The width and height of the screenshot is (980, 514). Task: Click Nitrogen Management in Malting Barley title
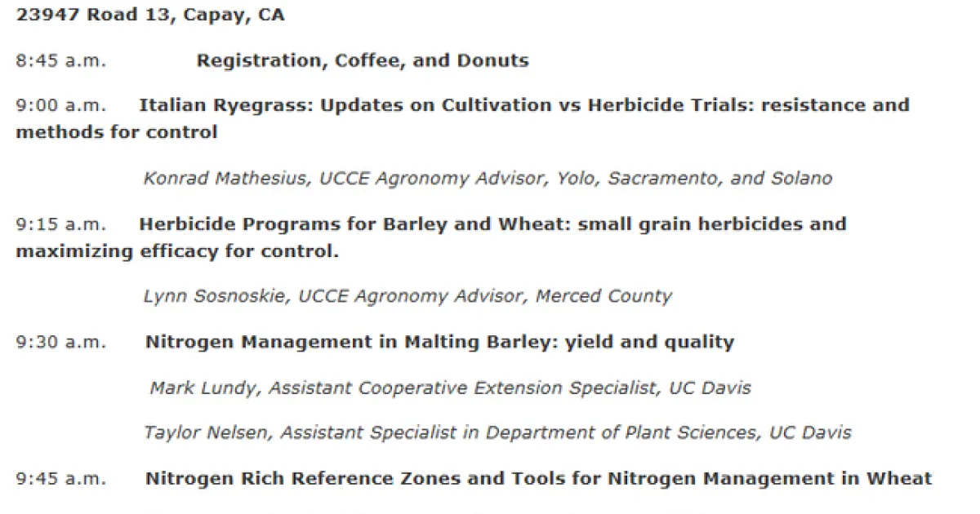(x=439, y=343)
